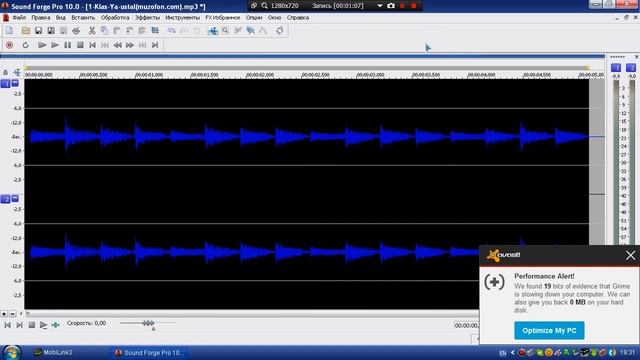Viewport: 640px width, 360px height.
Task: Go to end in data window transport
Action: point(19,325)
